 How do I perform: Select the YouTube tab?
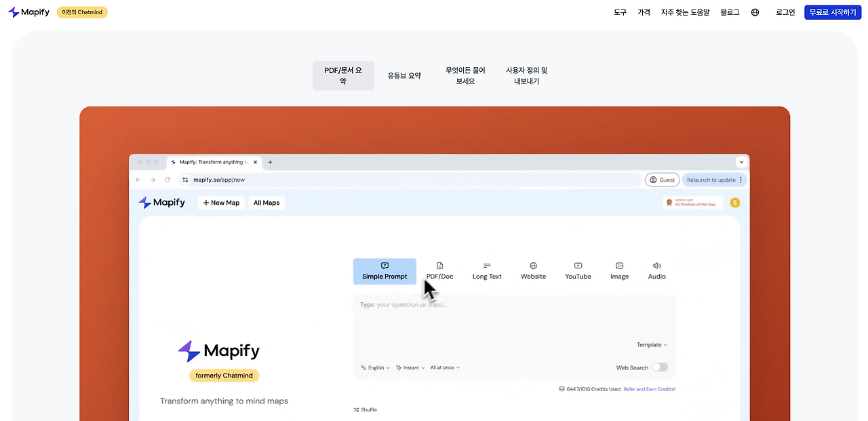(578, 271)
